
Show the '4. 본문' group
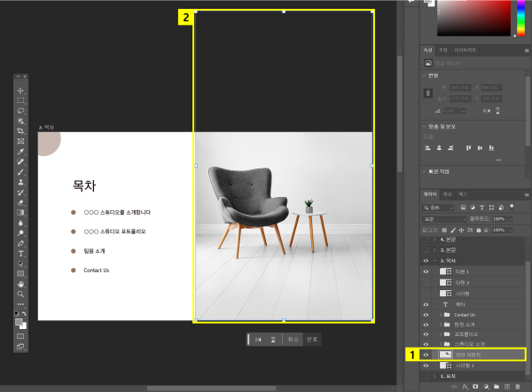pyautogui.click(x=426, y=239)
